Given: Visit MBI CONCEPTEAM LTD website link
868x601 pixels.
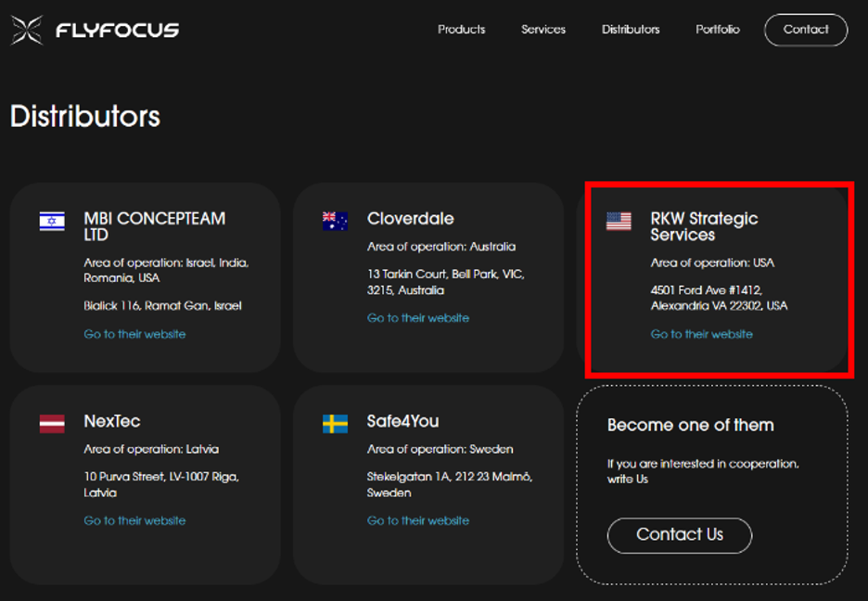Looking at the screenshot, I should coord(134,334).
